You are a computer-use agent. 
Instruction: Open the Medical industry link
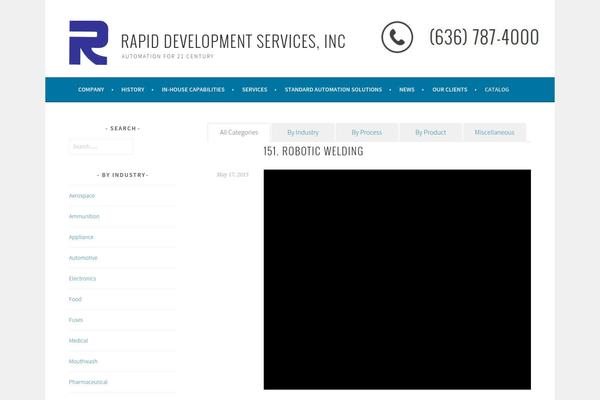click(x=78, y=341)
